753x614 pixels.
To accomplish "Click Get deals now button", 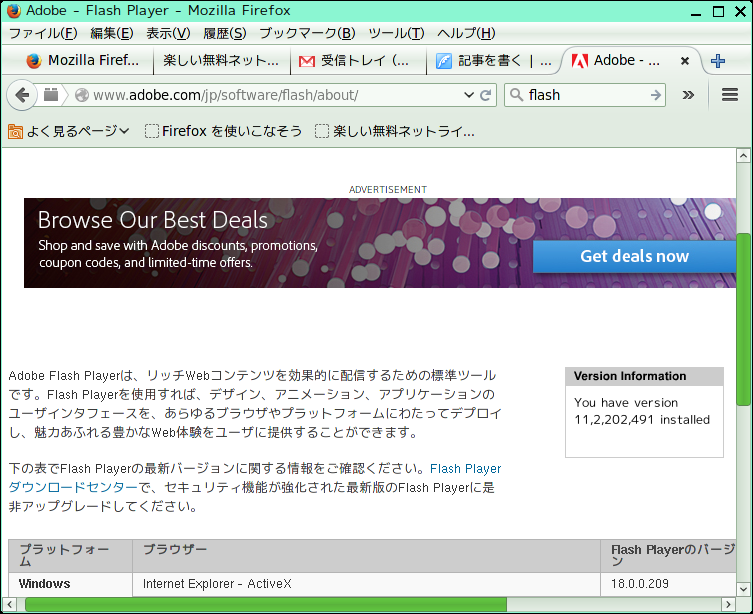I will [634, 256].
